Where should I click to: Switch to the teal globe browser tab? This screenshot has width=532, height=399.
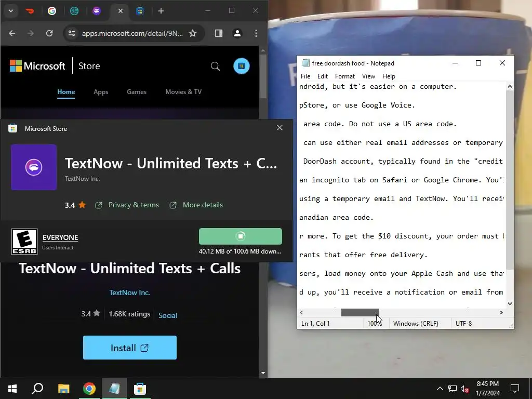(x=74, y=11)
